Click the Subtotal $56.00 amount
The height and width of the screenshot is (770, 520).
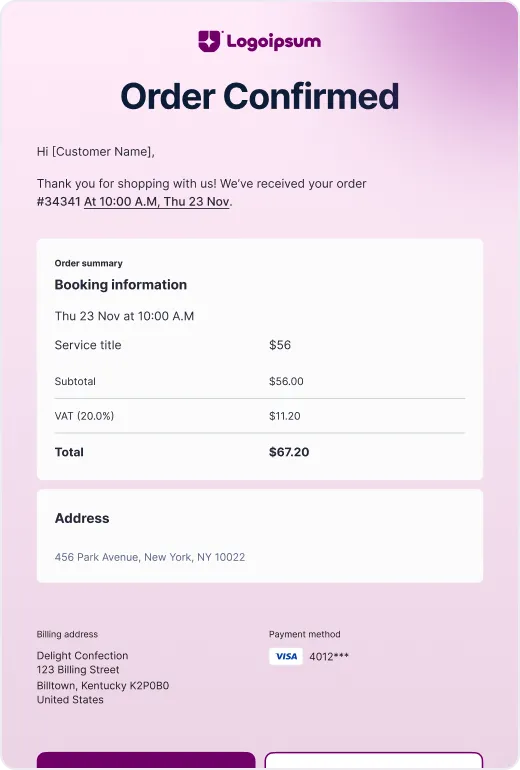[x=286, y=381]
